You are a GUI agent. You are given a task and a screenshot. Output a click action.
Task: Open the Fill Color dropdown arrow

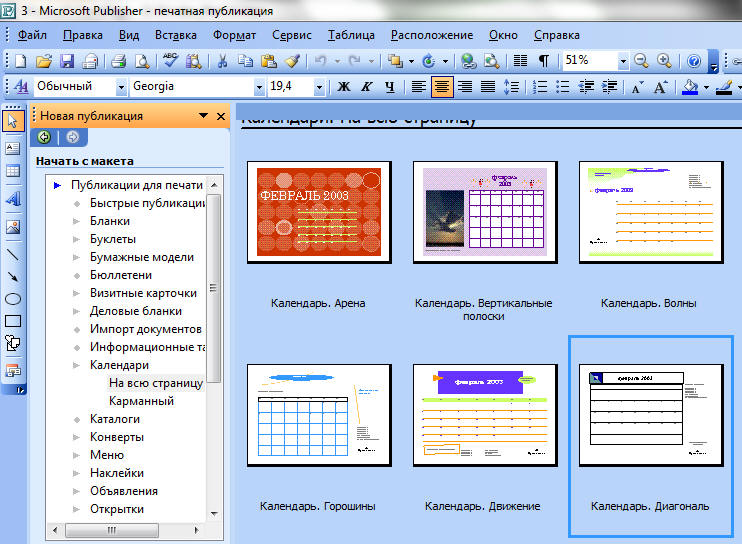pyautogui.click(x=706, y=87)
